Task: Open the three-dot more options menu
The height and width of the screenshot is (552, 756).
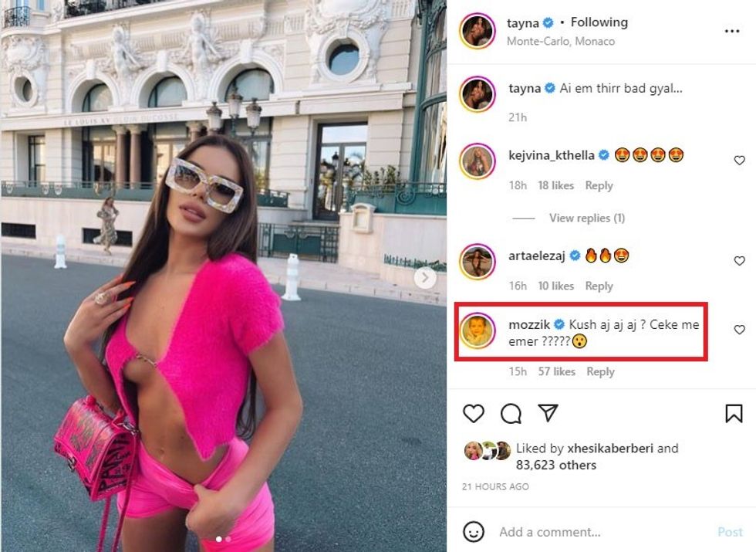Action: 731,32
